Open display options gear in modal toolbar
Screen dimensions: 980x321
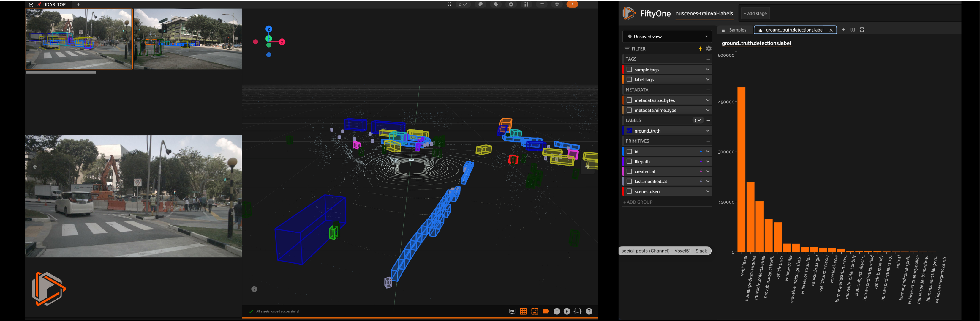point(511,4)
